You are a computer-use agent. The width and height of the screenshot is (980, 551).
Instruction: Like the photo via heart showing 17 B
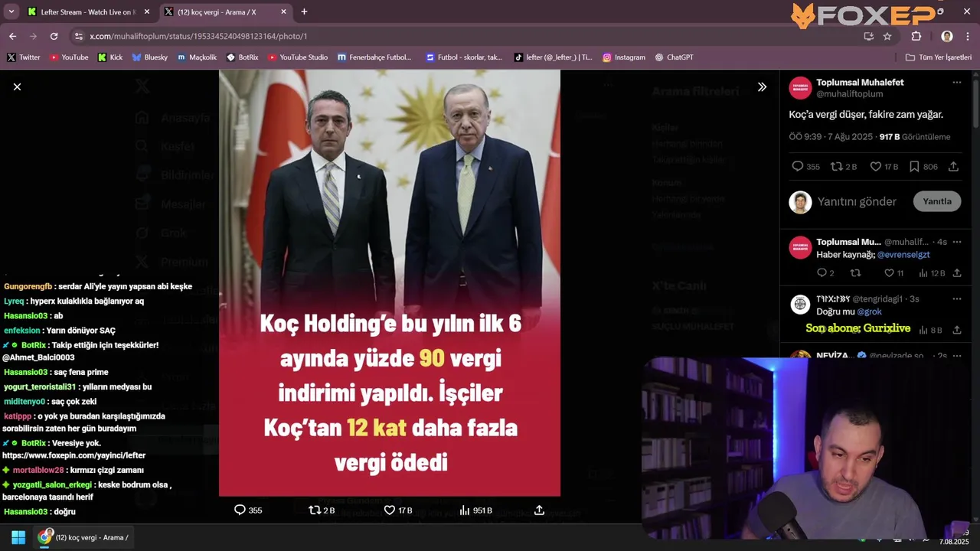tap(389, 510)
